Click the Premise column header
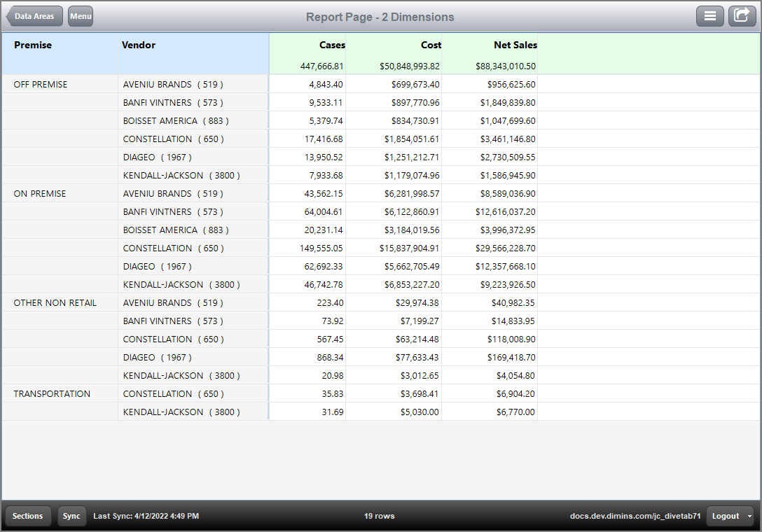 [31, 45]
